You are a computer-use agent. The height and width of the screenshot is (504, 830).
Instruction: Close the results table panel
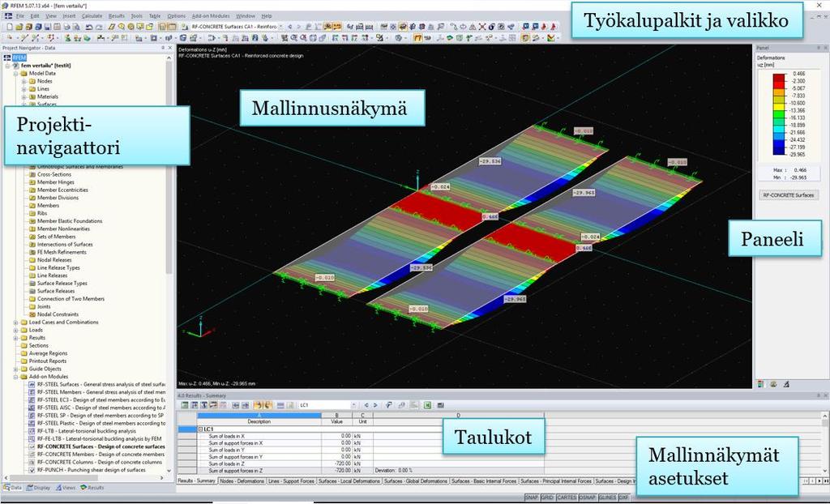click(x=826, y=395)
